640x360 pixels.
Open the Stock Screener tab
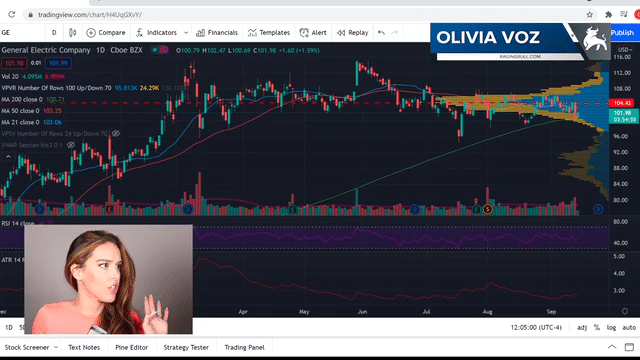[x=27, y=347]
